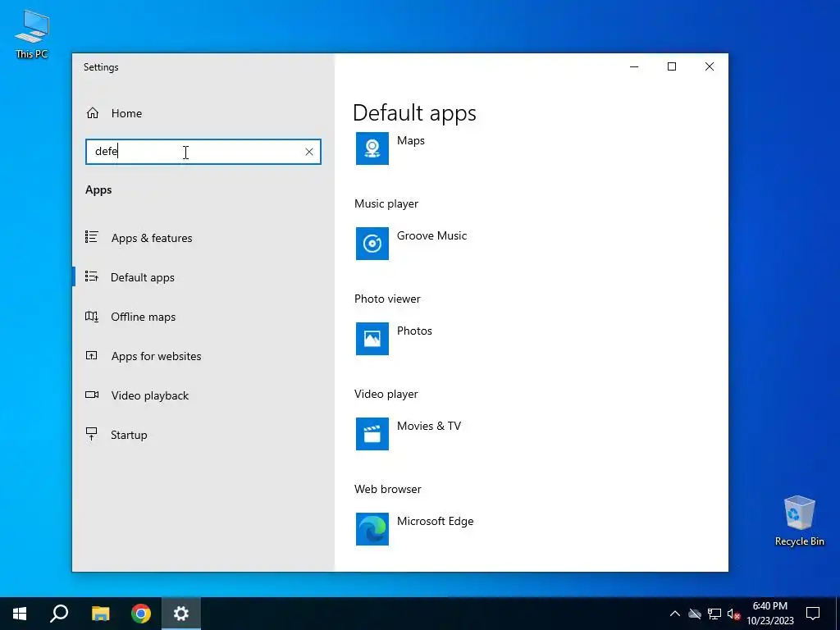Go to Home in Settings
The image size is (840, 630).
click(126, 113)
